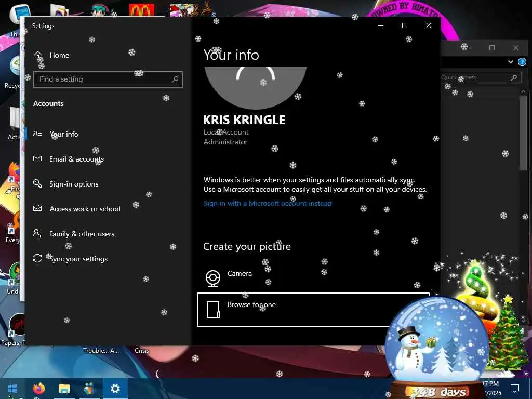Click the sync arrows icon beside Sync your settings
532x399 pixels.
point(37,259)
